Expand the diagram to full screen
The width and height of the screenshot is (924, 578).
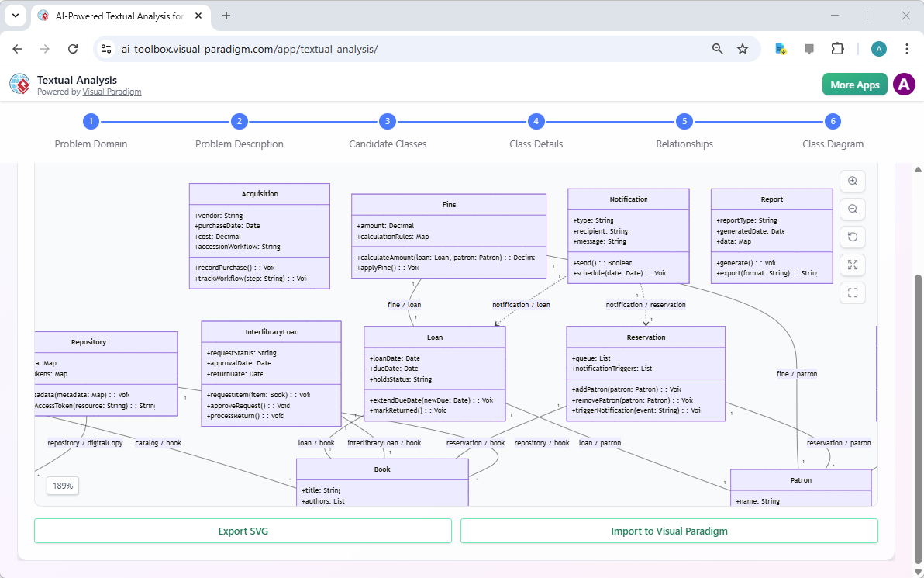853,265
